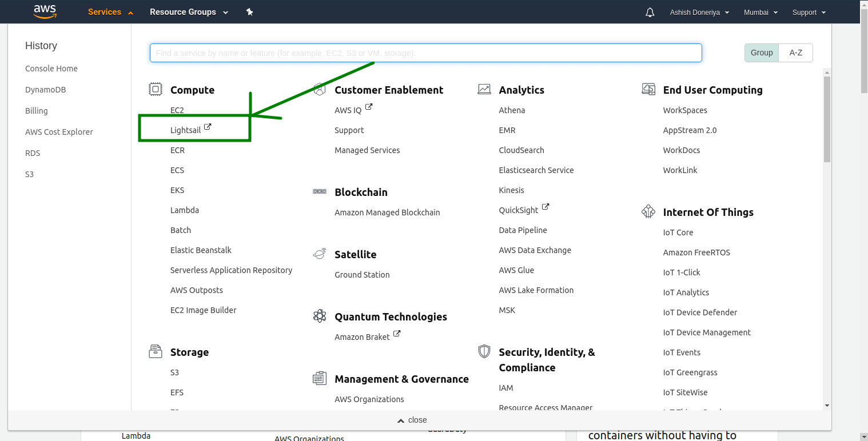Viewport: 868px width, 441px height.
Task: Click the Analytics chart category icon
Action: point(484,89)
